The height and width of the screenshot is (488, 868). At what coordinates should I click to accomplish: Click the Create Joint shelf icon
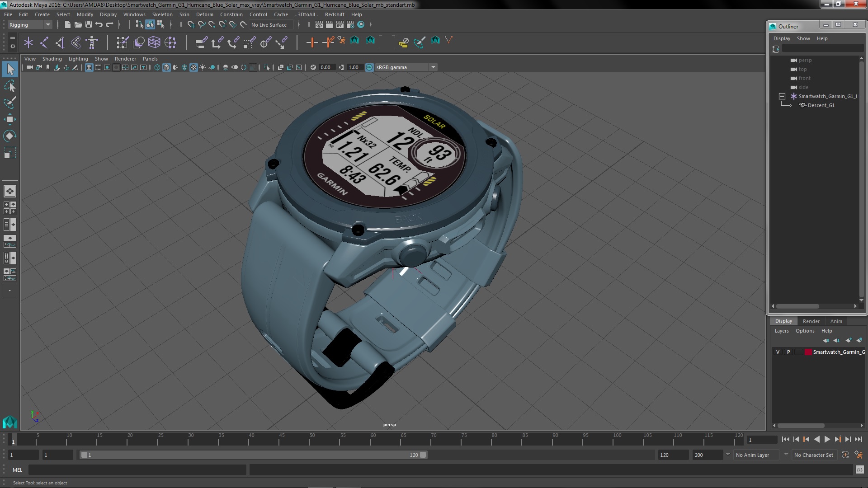coord(44,42)
